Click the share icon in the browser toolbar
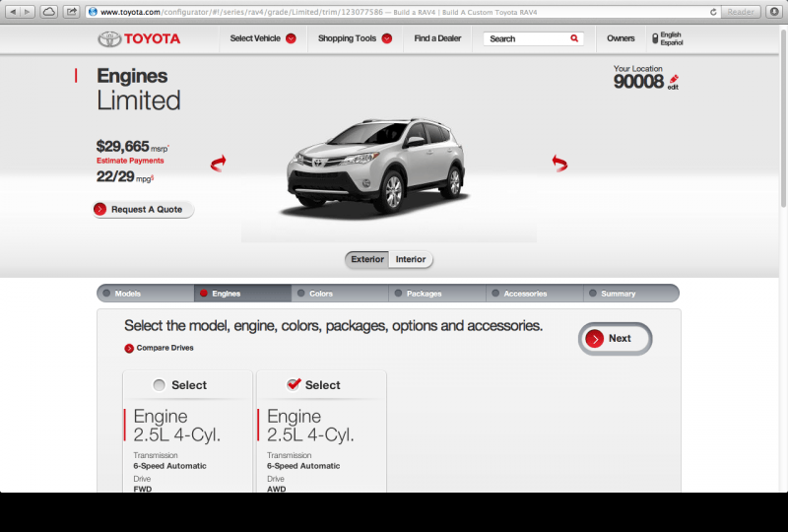Viewport: 788px width, 532px height. [x=72, y=12]
